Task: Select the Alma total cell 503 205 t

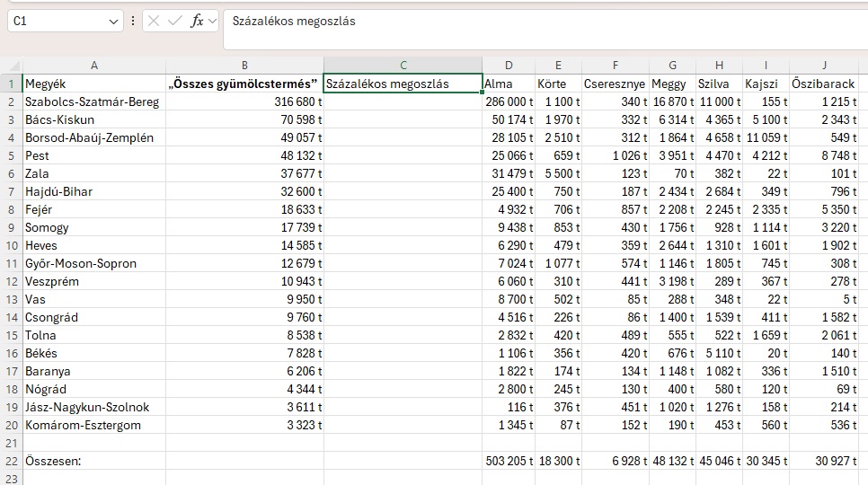Action: 509,461
